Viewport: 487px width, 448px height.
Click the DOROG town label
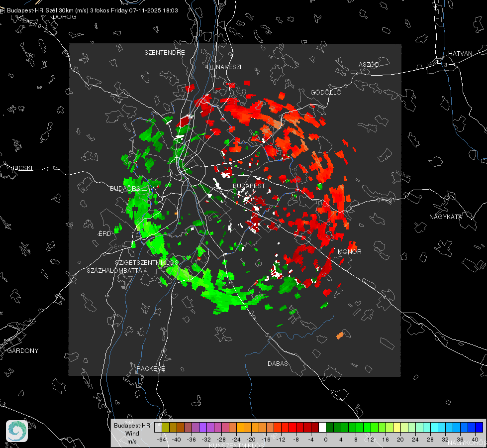coord(65,17)
